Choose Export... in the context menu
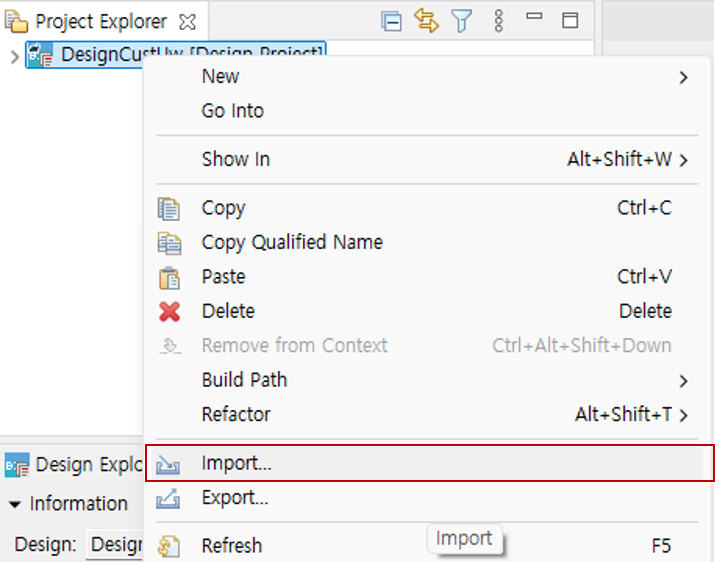 [x=234, y=497]
